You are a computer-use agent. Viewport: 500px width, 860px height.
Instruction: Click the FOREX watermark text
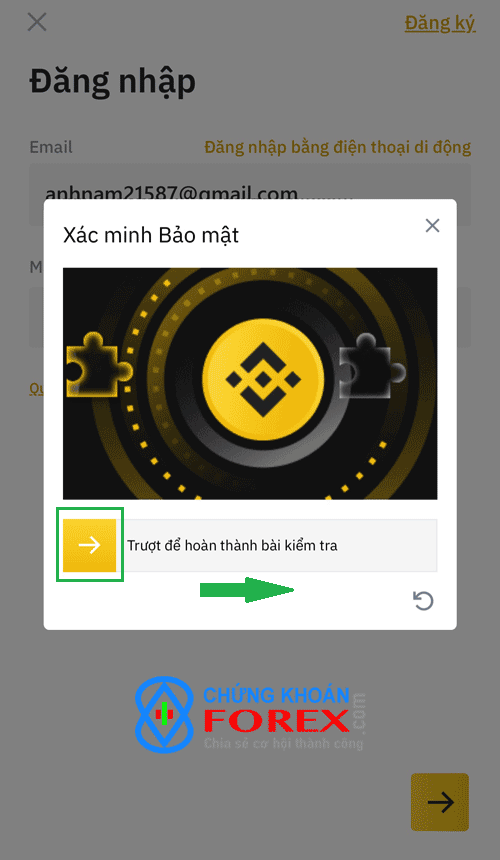pyautogui.click(x=276, y=721)
